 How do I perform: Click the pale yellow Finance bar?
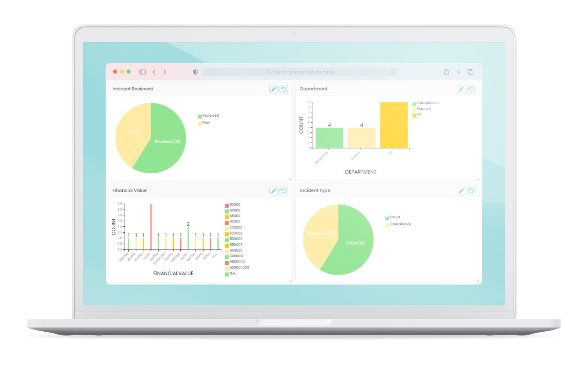click(361, 138)
